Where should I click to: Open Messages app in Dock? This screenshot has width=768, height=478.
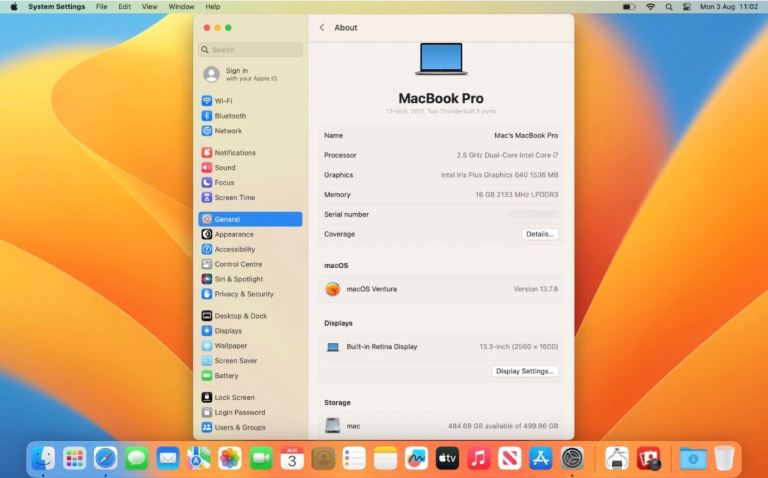tap(137, 459)
